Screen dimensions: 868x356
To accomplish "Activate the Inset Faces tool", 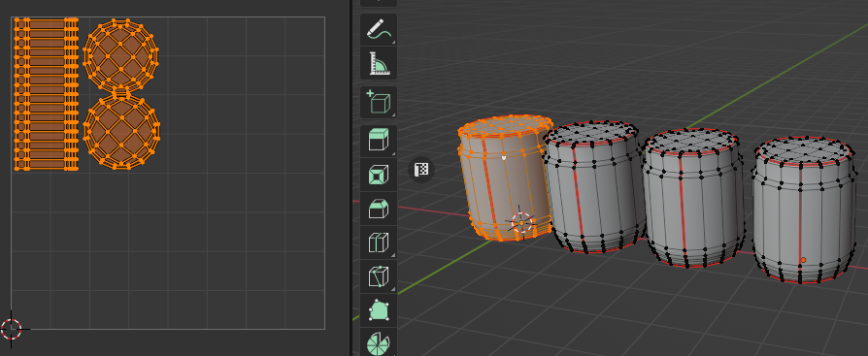I will pos(379,175).
